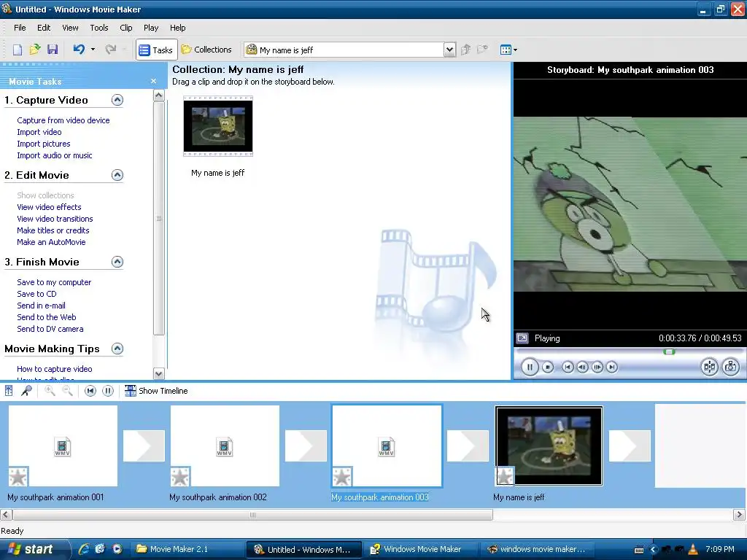747x560 pixels.
Task: Open the Edit menu
Action: pyautogui.click(x=44, y=28)
